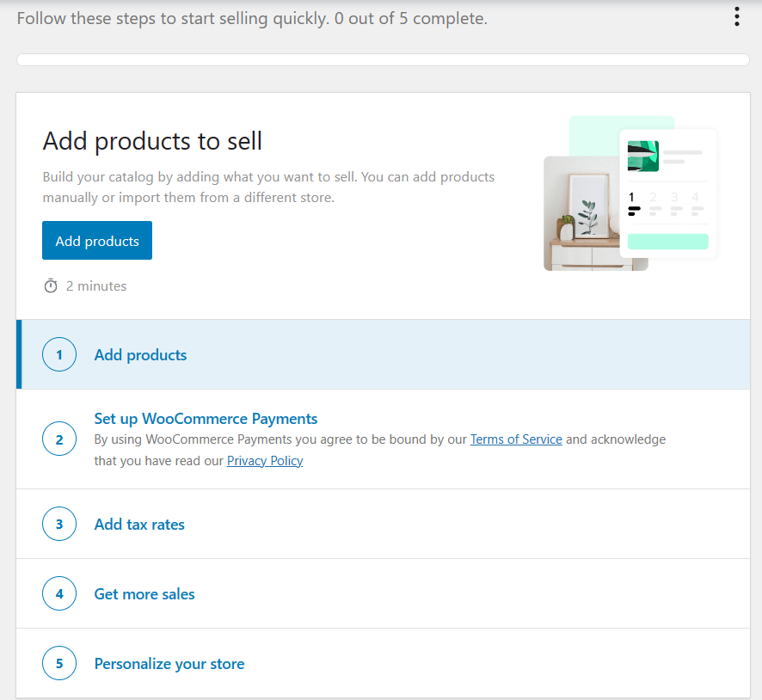Click the stopwatch icon beside 2 minutes

coord(51,286)
